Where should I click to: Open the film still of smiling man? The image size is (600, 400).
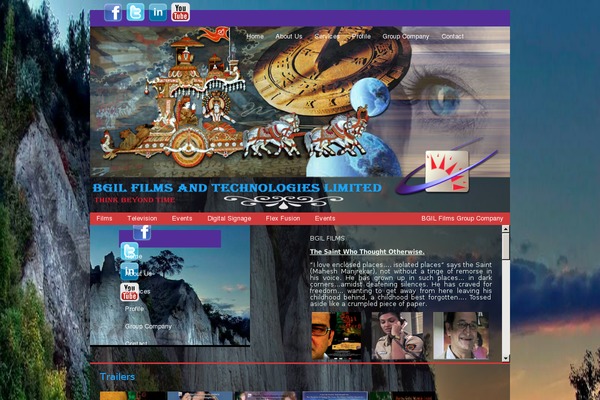461,335
